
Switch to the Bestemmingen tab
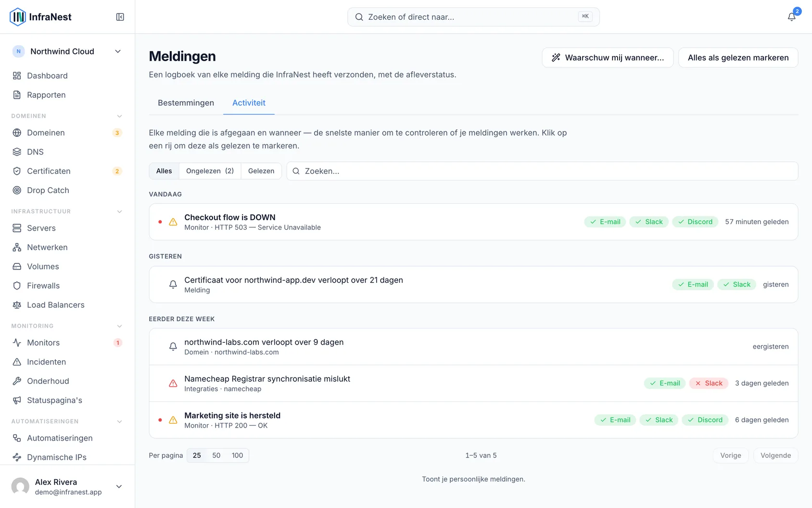pos(186,103)
